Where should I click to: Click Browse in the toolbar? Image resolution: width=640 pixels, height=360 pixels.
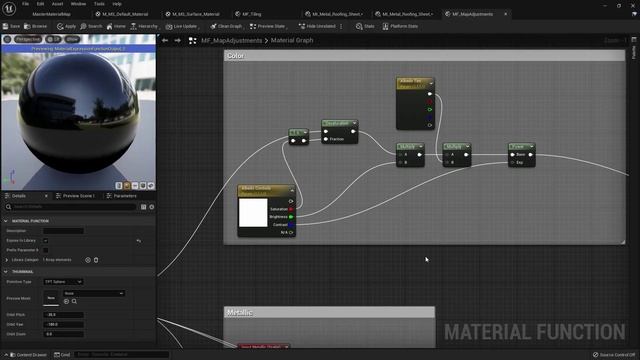(x=36, y=26)
